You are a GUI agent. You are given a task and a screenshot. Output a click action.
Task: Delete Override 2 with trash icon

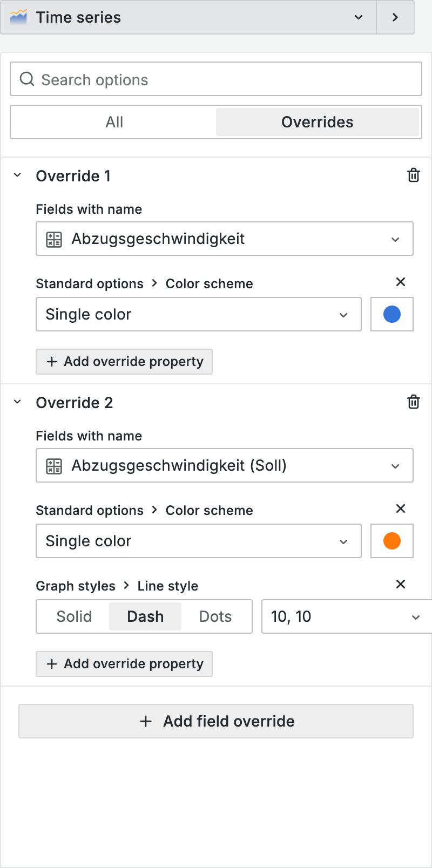(413, 402)
